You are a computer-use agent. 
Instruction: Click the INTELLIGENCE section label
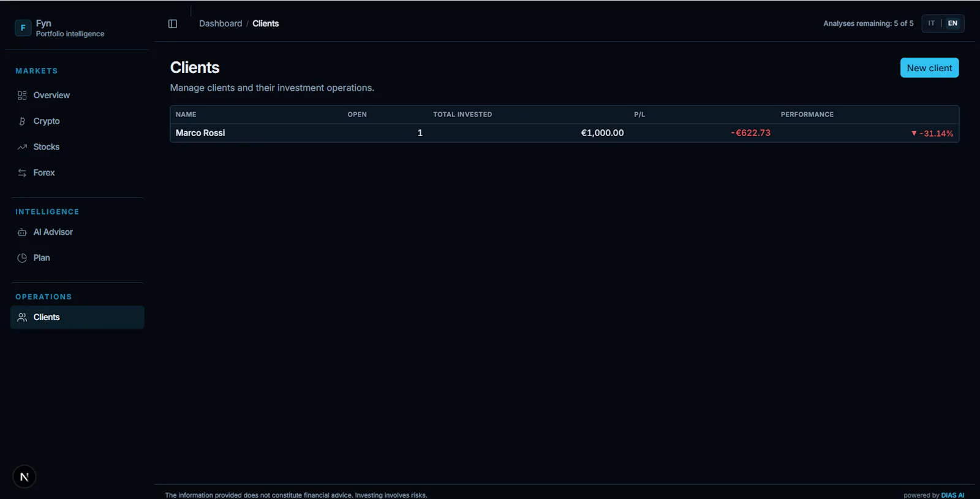(47, 212)
